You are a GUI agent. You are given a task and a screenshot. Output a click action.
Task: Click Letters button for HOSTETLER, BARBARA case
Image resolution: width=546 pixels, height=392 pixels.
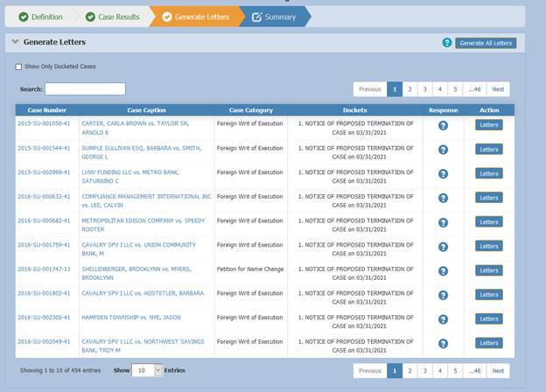[x=489, y=295]
